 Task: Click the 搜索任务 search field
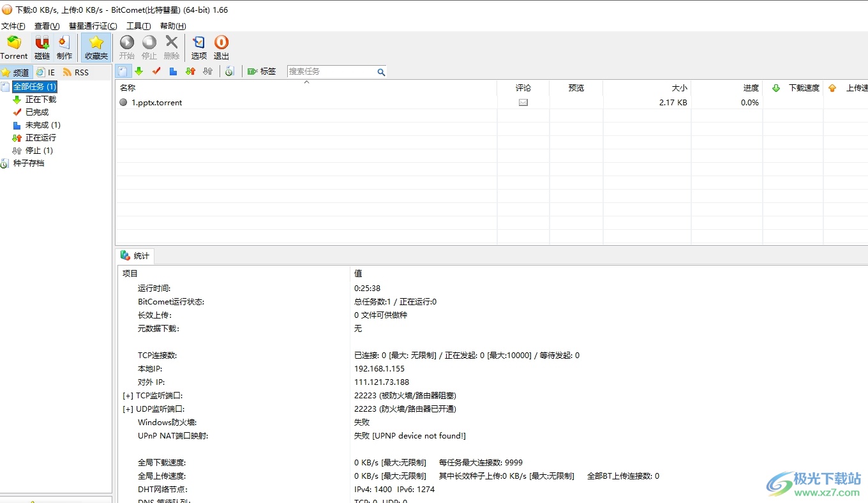click(331, 71)
